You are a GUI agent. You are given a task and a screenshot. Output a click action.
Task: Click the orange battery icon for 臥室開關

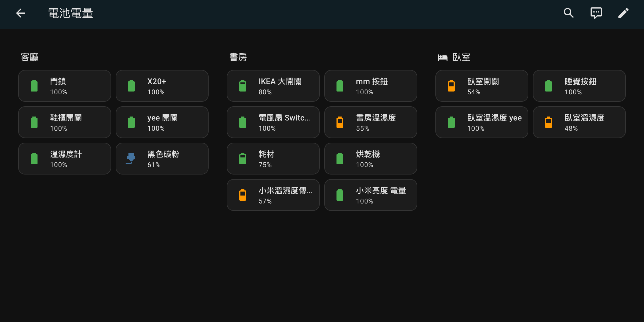coord(451,86)
